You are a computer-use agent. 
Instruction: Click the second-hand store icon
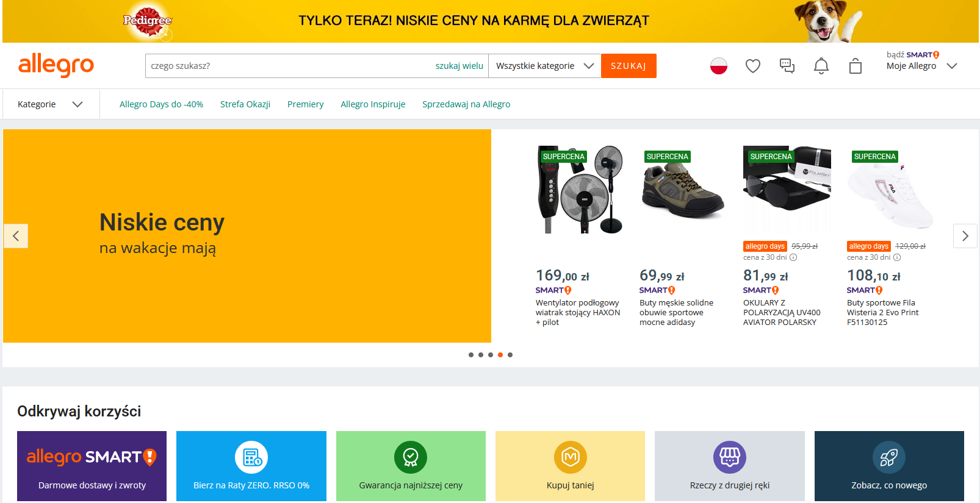click(730, 457)
